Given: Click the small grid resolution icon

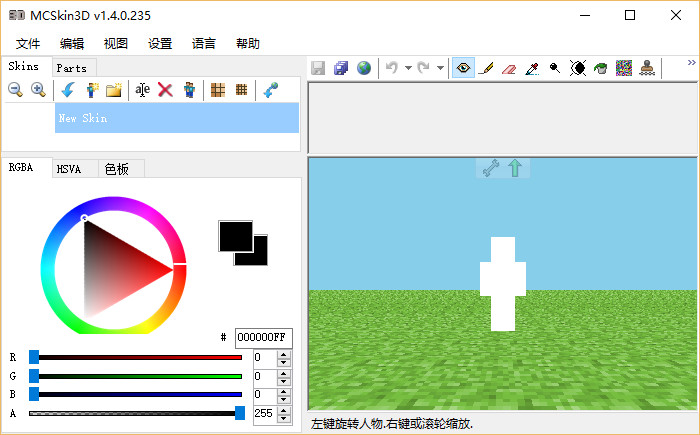Looking at the screenshot, I should (x=242, y=90).
